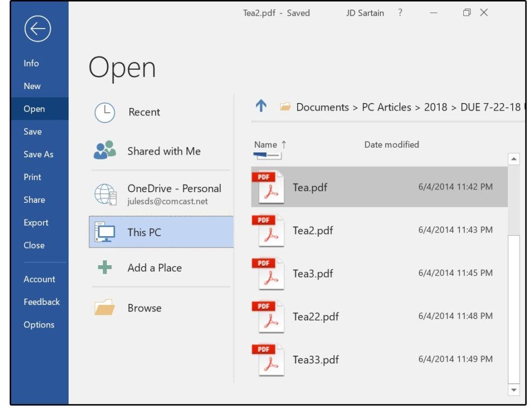Open the Date modified column header
The image size is (532, 408).
point(392,144)
